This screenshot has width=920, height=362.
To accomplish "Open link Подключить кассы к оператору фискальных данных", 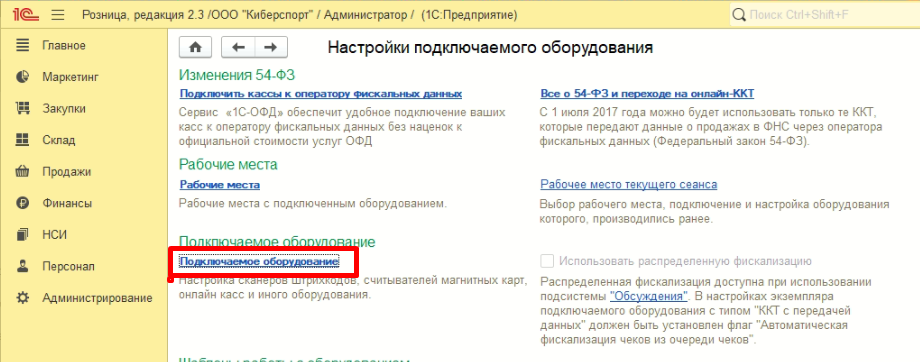I will pos(321,94).
